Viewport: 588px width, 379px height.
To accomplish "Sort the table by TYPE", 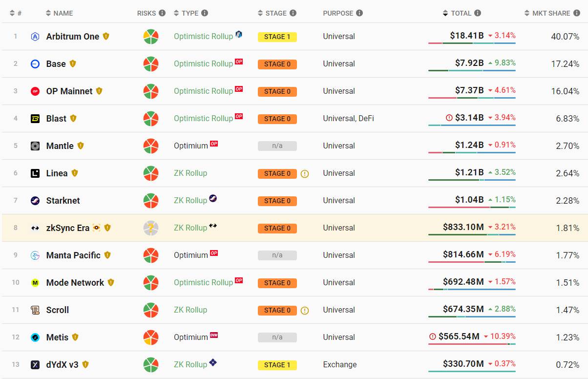I will pos(186,13).
